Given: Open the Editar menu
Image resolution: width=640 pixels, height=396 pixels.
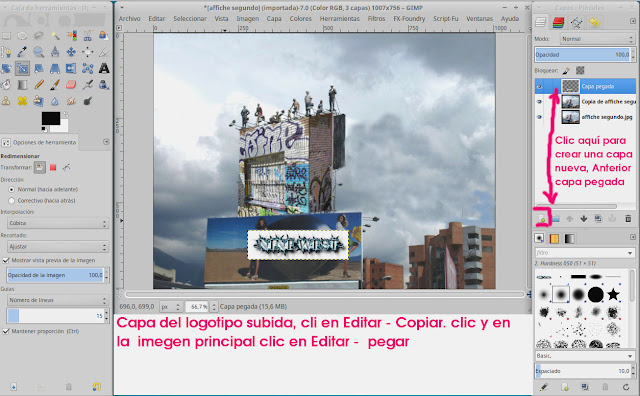Looking at the screenshot, I should (157, 18).
